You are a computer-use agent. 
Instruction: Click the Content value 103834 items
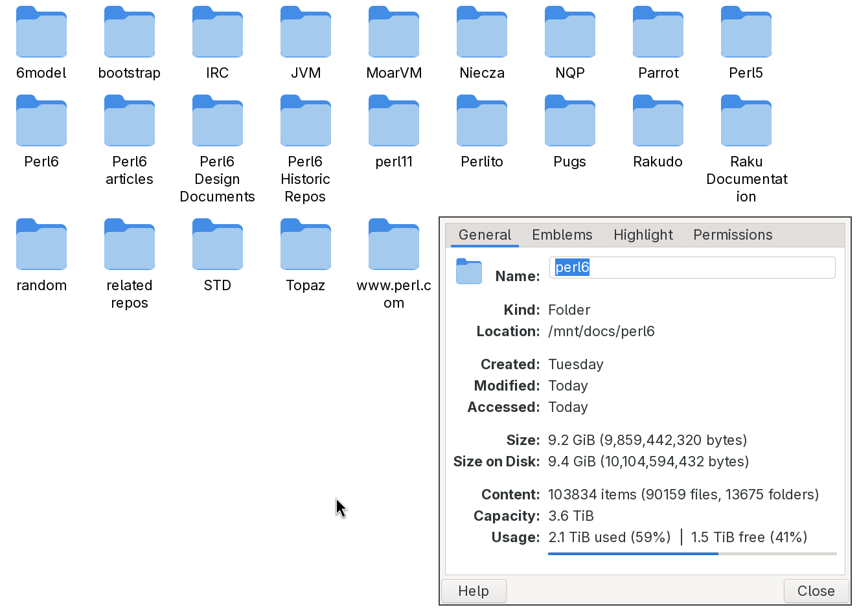point(683,495)
